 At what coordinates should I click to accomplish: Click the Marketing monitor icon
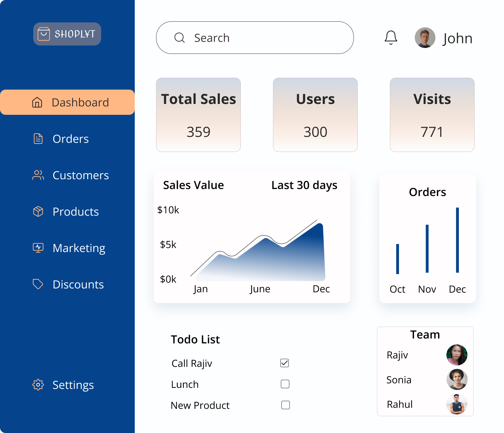[38, 248]
